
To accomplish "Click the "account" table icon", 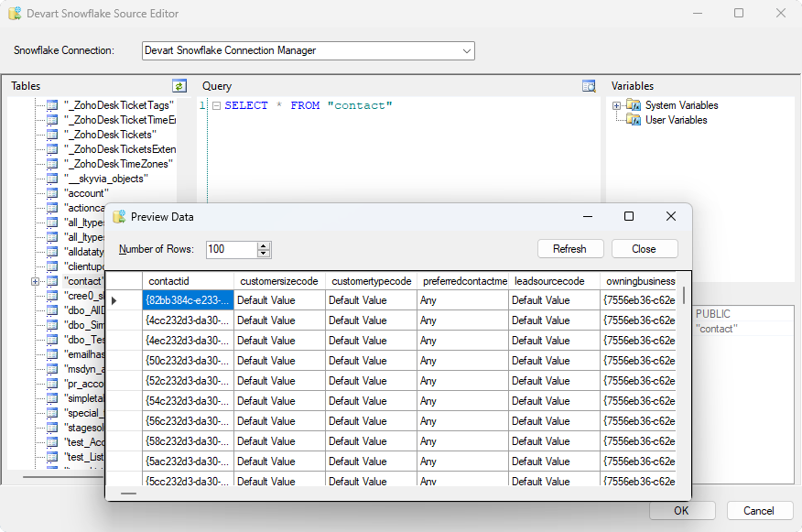I will [52, 193].
